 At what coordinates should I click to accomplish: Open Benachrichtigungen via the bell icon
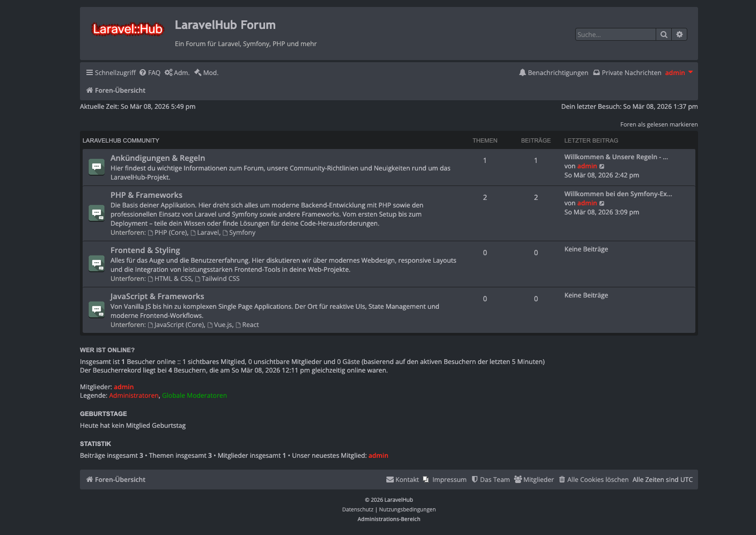click(x=522, y=72)
